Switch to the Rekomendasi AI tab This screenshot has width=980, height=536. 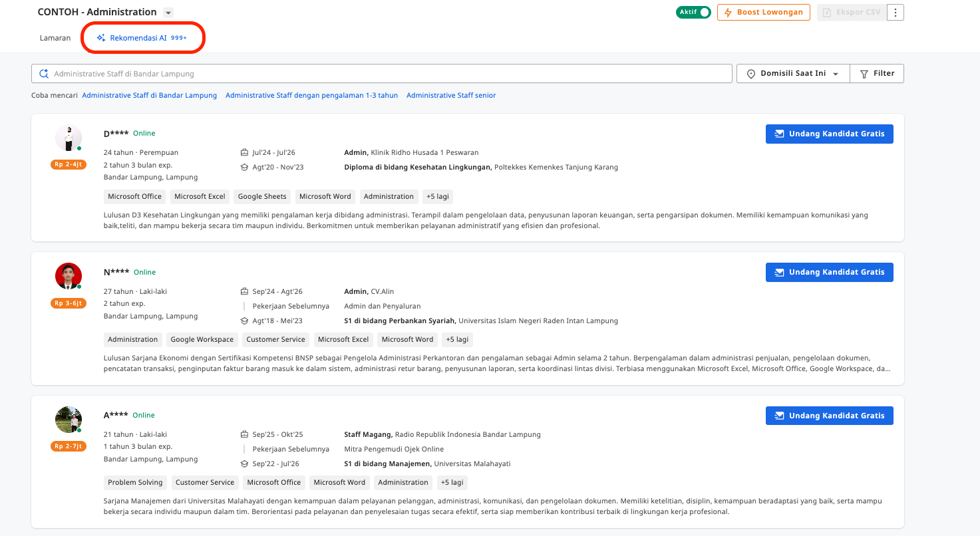[x=142, y=38]
